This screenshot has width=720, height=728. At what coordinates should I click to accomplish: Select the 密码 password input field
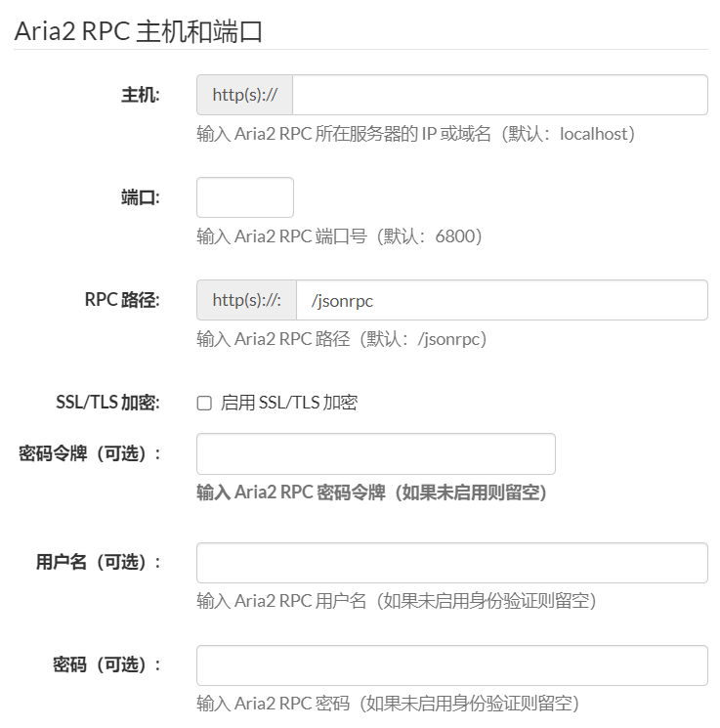coord(451,665)
